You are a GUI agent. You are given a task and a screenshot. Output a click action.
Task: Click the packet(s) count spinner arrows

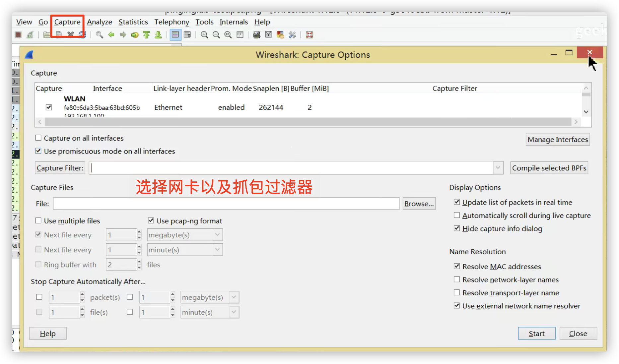tap(82, 297)
